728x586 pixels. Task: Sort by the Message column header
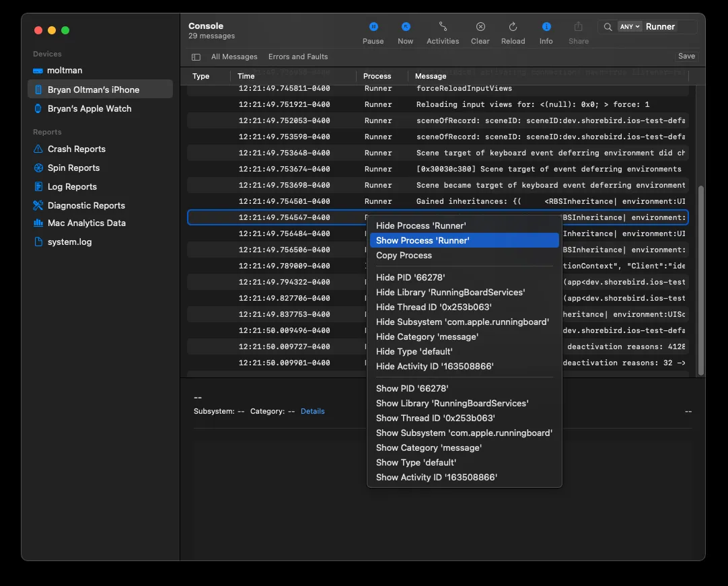click(x=431, y=76)
